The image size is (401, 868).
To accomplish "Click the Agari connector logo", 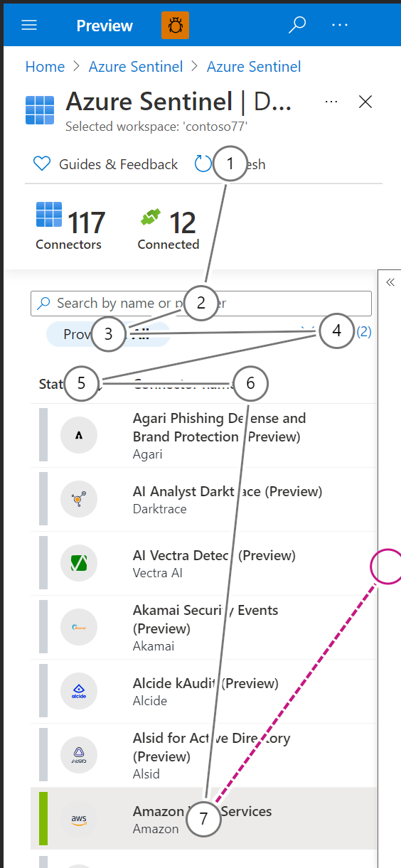I will (x=79, y=436).
